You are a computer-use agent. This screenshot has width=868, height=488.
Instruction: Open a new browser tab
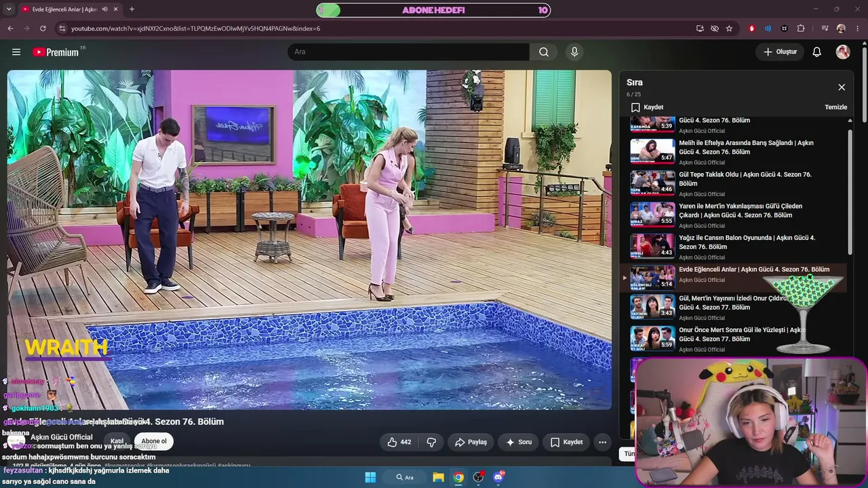132,9
